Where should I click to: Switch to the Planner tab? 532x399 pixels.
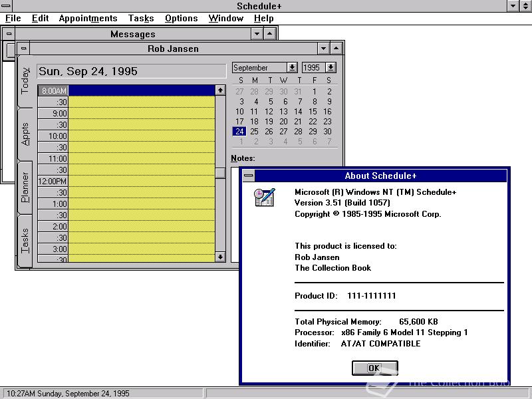click(x=25, y=188)
